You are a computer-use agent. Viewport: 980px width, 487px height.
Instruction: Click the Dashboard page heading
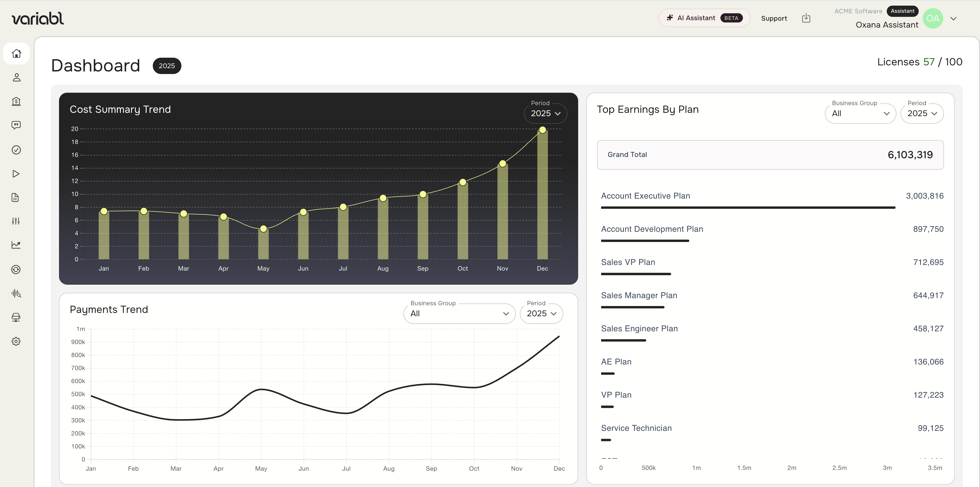[x=96, y=66]
